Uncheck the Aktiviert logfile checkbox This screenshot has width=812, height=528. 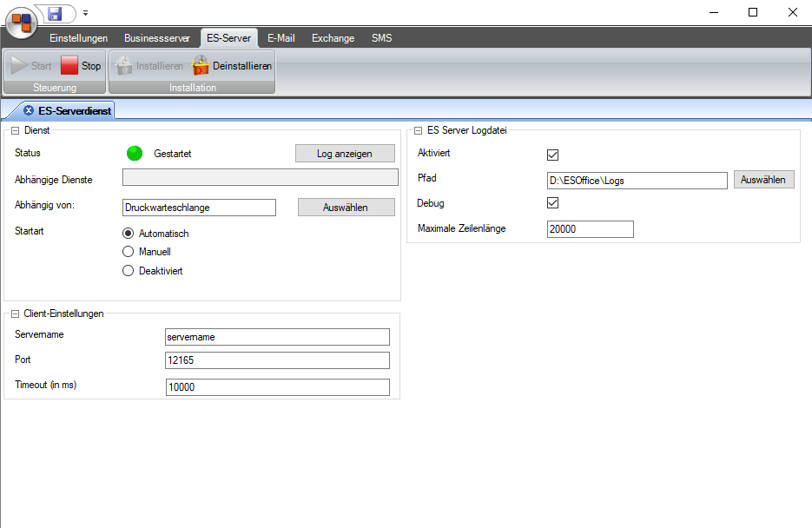click(x=552, y=155)
